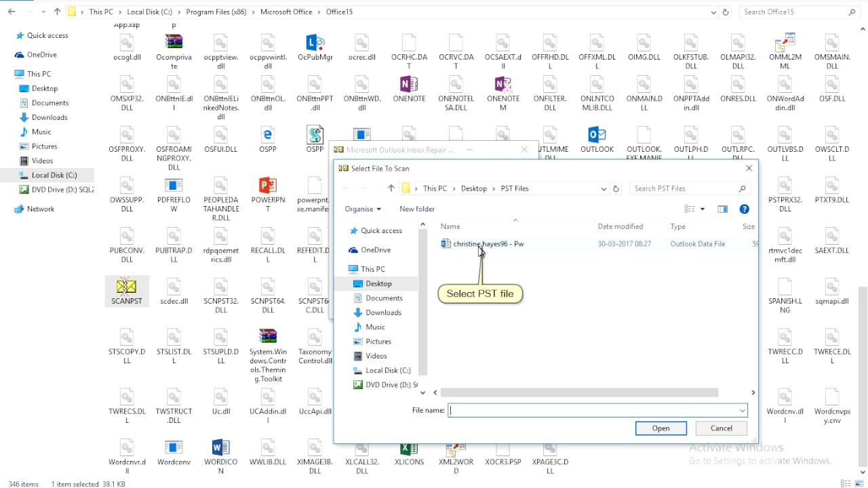Toggle the preview pane button in dialog

tap(722, 209)
